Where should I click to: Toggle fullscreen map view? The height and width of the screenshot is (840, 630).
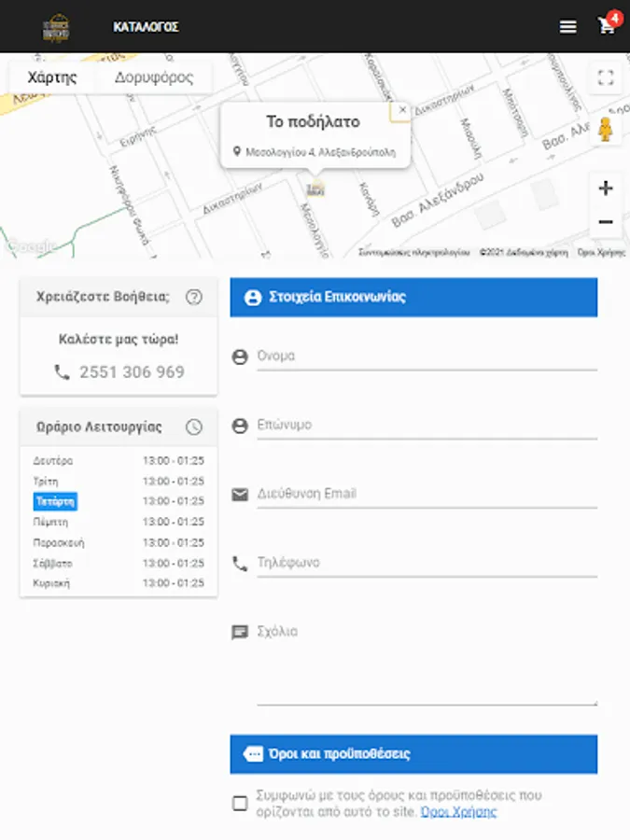click(x=606, y=77)
